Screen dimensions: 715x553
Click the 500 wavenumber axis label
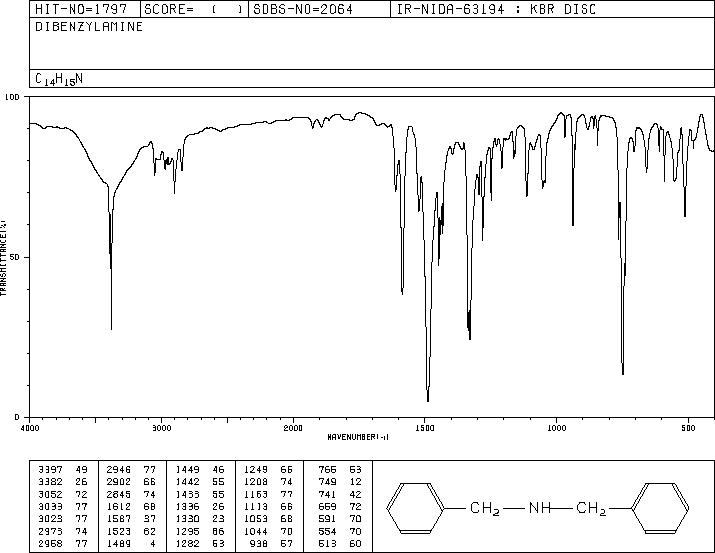pos(688,428)
